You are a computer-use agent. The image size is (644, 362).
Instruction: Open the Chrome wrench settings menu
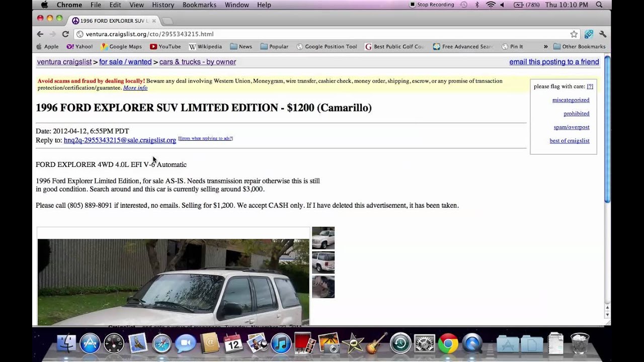pos(603,34)
